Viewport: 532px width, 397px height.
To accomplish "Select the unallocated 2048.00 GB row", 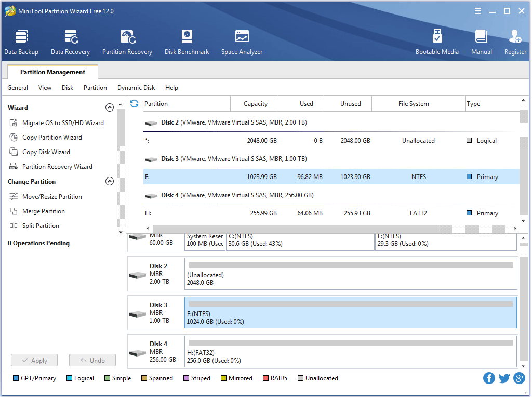I will 331,140.
